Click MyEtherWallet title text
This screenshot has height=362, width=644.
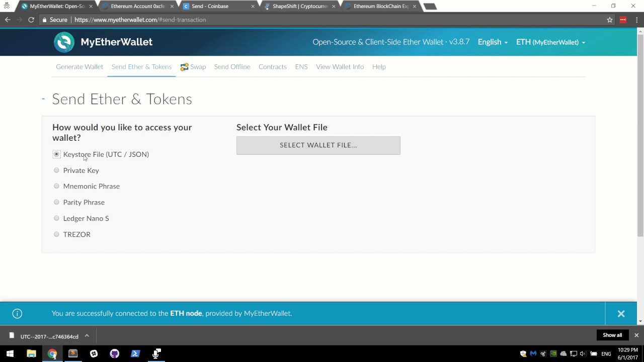(117, 42)
